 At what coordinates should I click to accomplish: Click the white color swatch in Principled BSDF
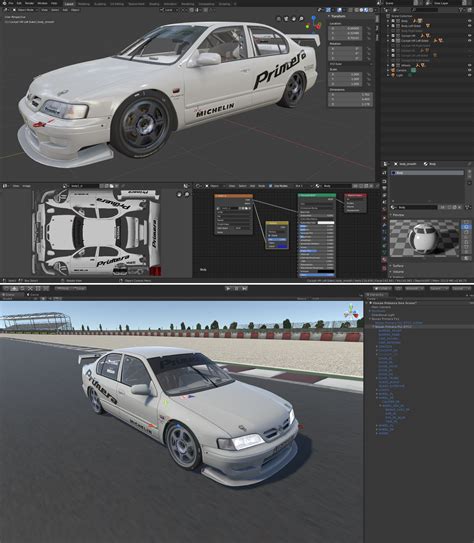click(x=326, y=223)
